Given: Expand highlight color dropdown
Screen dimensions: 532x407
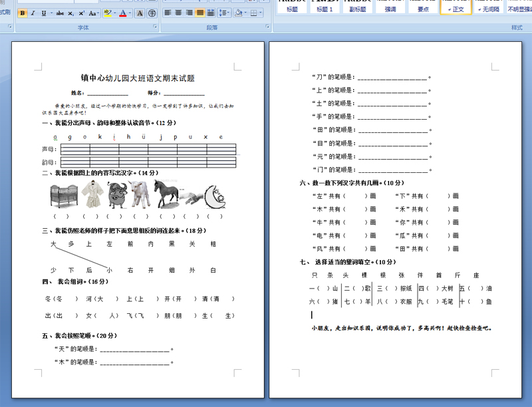Looking at the screenshot, I should pyautogui.click(x=115, y=13).
